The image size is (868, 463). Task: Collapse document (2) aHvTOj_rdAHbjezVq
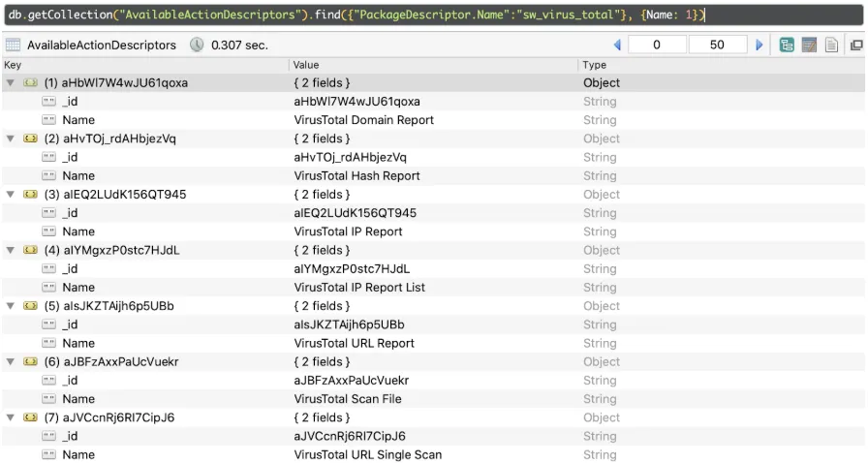tap(11, 139)
